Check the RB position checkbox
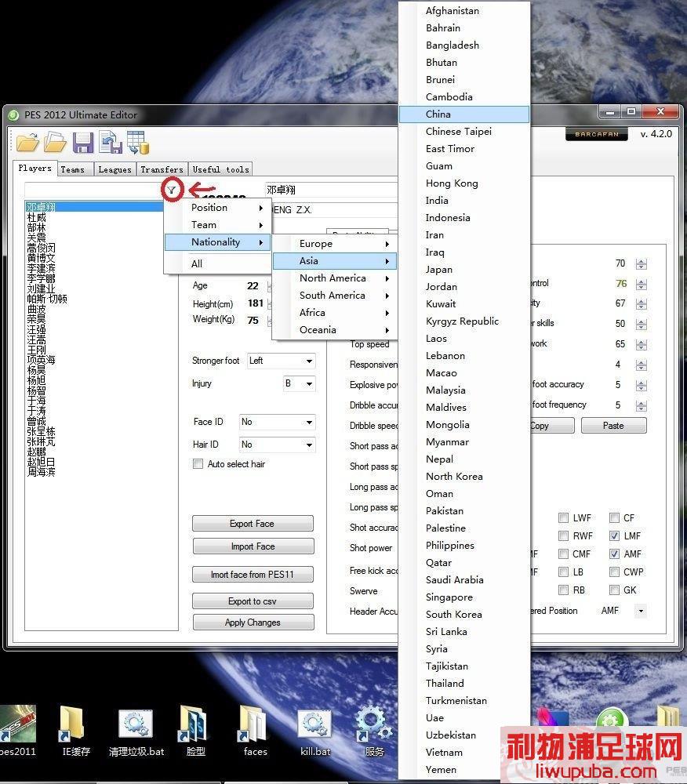The width and height of the screenshot is (687, 784). point(564,590)
